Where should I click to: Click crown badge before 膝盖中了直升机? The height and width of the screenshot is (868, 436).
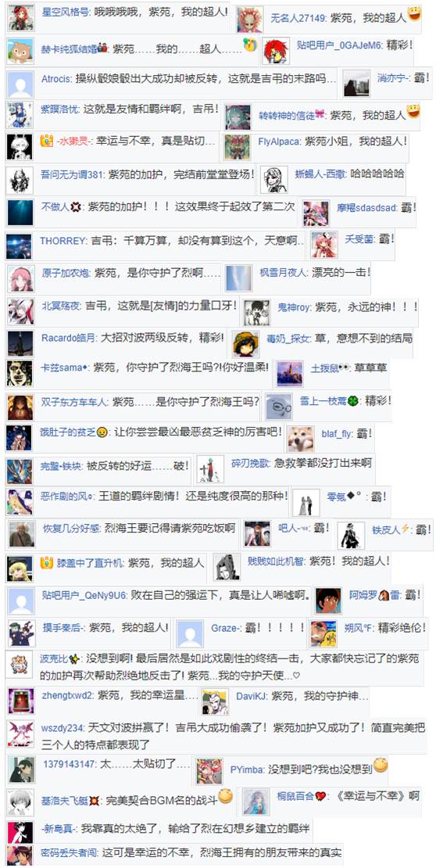(46, 562)
